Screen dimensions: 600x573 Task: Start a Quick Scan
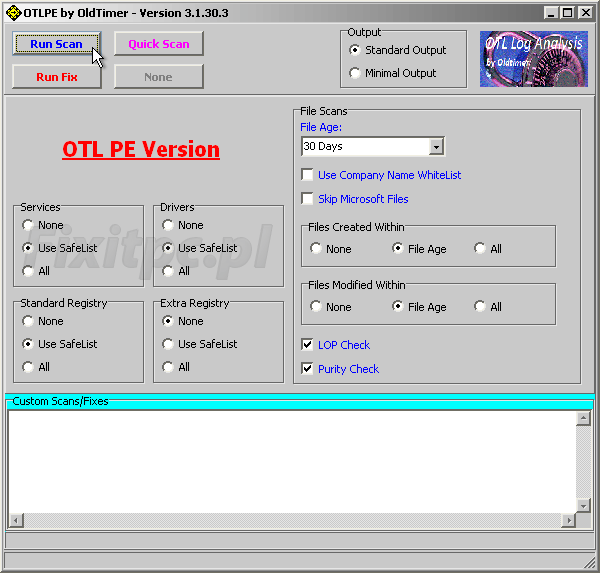click(158, 44)
